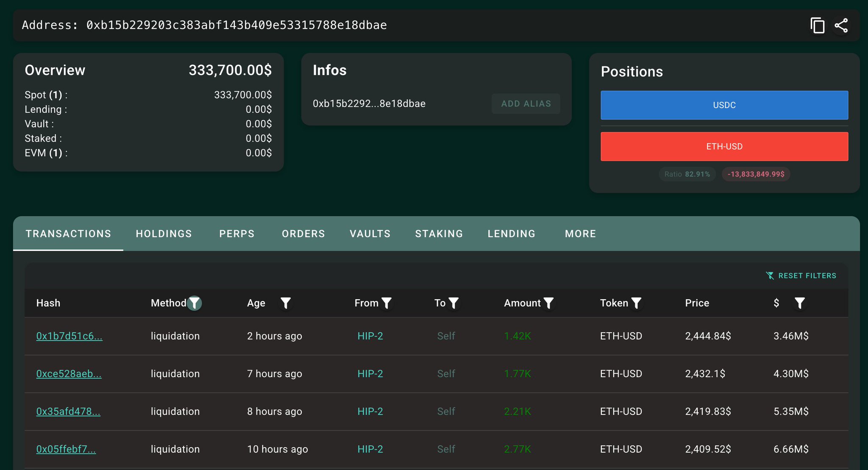
Task: Open the Vaults tab
Action: click(370, 234)
